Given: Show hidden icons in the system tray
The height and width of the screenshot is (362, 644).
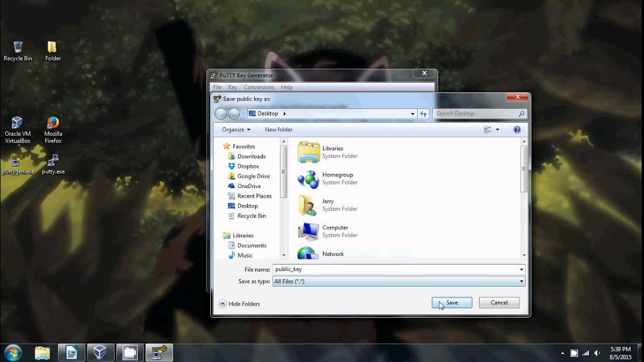Looking at the screenshot, I should click(563, 353).
